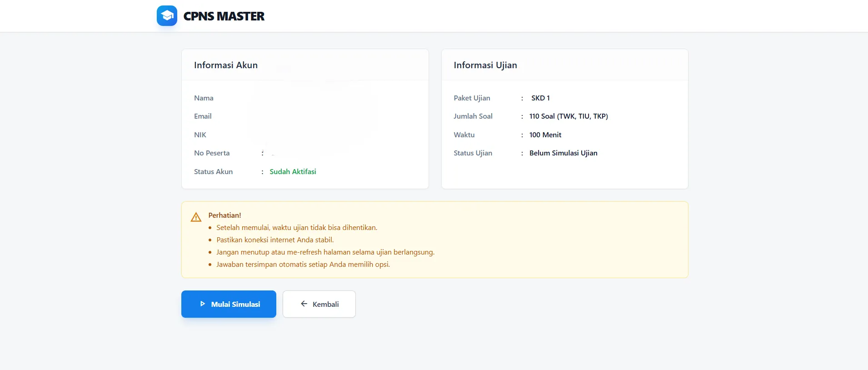Click the Paket Ujian label
Screen dimensions: 868x370
pyautogui.click(x=472, y=98)
